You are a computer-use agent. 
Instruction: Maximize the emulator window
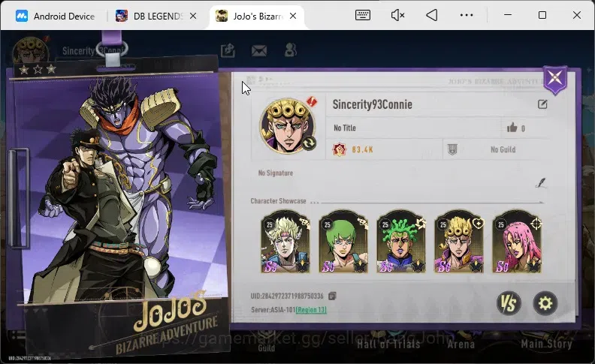click(542, 15)
